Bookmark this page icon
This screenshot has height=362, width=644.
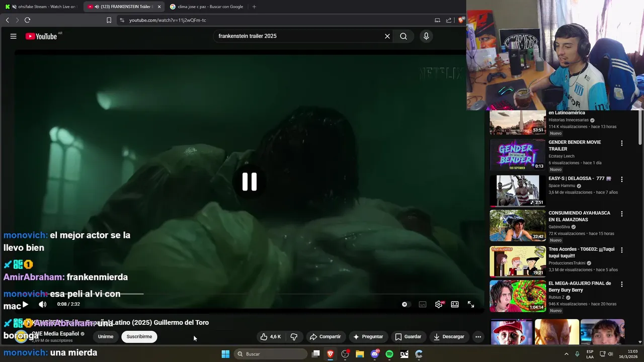coord(109,20)
